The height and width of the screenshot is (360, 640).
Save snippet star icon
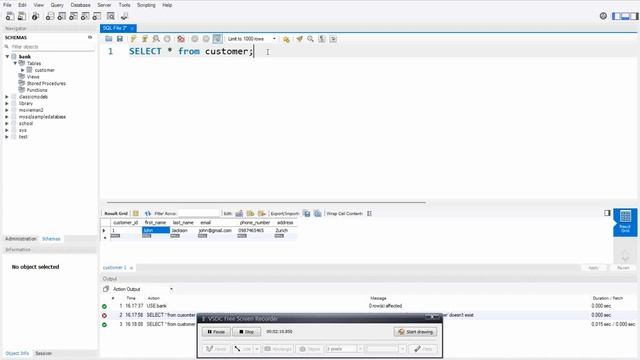click(x=286, y=39)
